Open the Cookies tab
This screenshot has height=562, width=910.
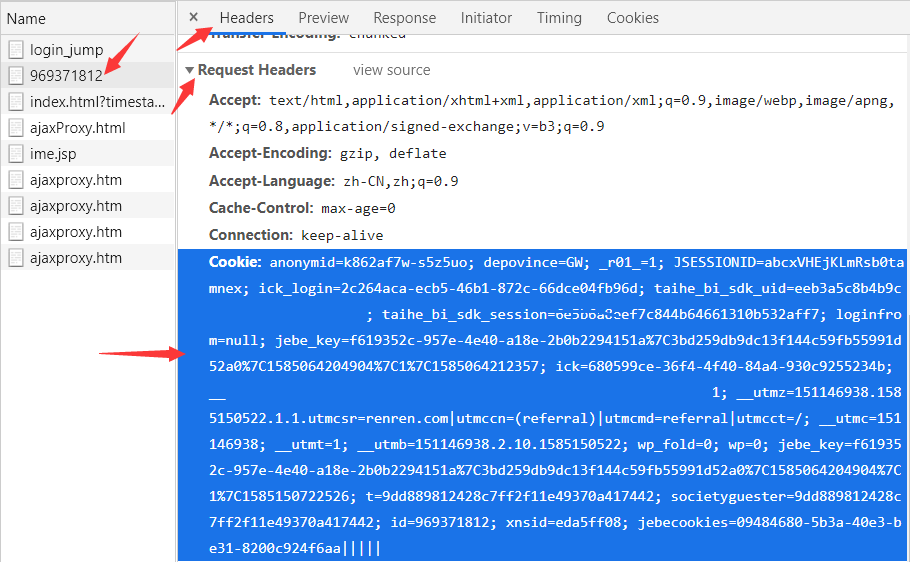tap(632, 18)
